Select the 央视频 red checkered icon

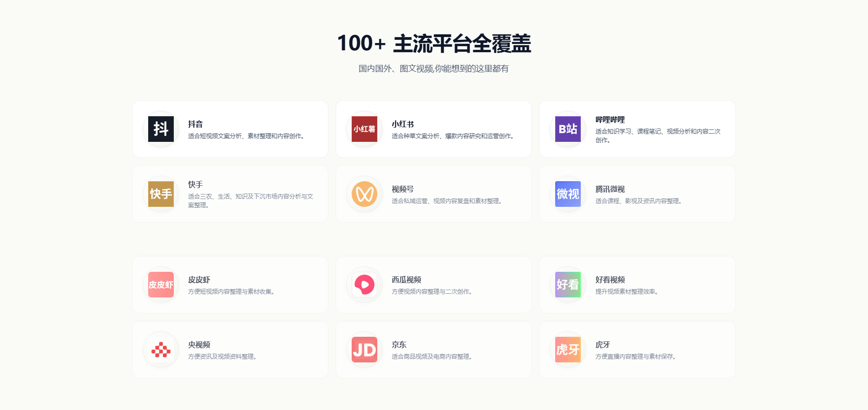[161, 350]
